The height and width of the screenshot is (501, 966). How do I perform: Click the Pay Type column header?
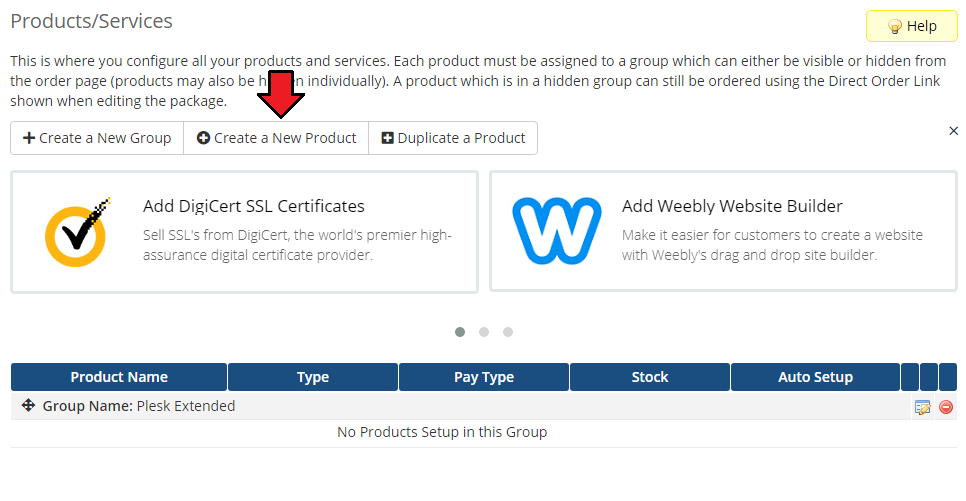(484, 377)
